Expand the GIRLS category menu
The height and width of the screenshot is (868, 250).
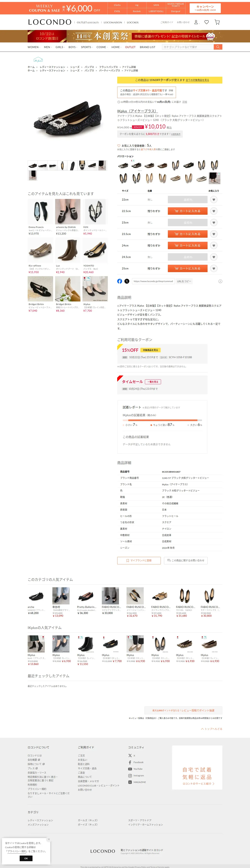pos(60,47)
